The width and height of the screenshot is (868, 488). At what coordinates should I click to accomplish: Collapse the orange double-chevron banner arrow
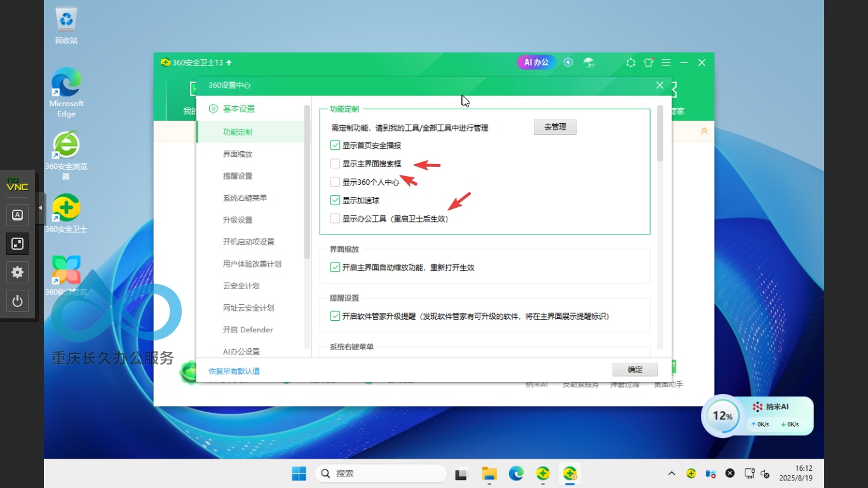tap(704, 131)
